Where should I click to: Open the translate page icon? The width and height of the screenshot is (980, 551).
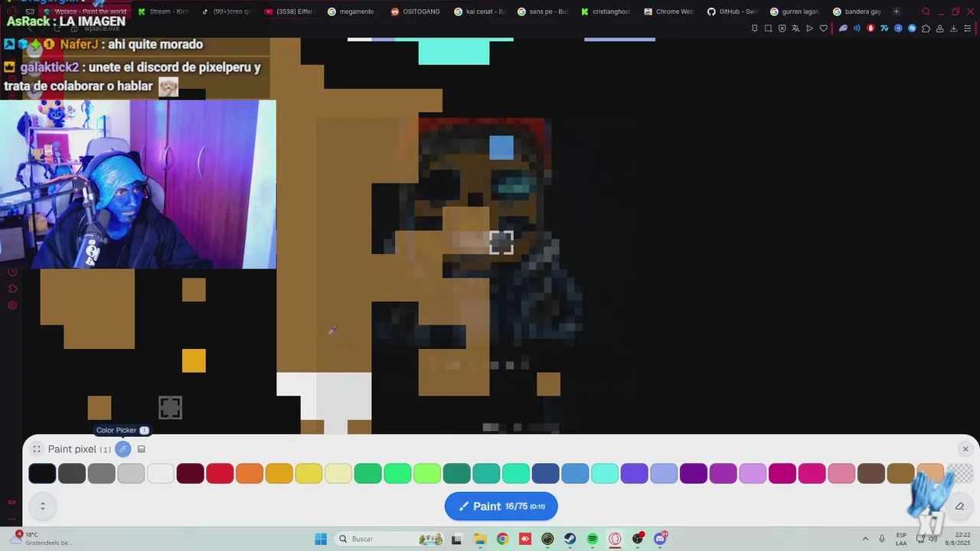point(795,28)
